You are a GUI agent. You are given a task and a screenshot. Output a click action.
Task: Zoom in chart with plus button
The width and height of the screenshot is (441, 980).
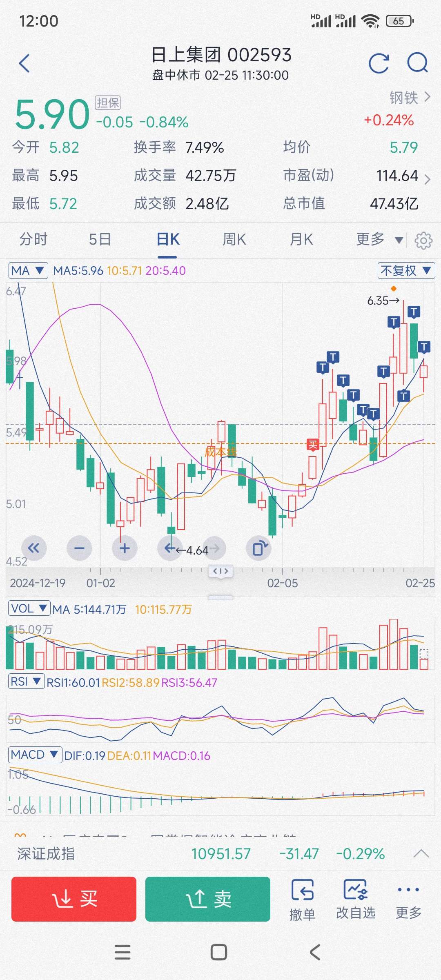[125, 548]
